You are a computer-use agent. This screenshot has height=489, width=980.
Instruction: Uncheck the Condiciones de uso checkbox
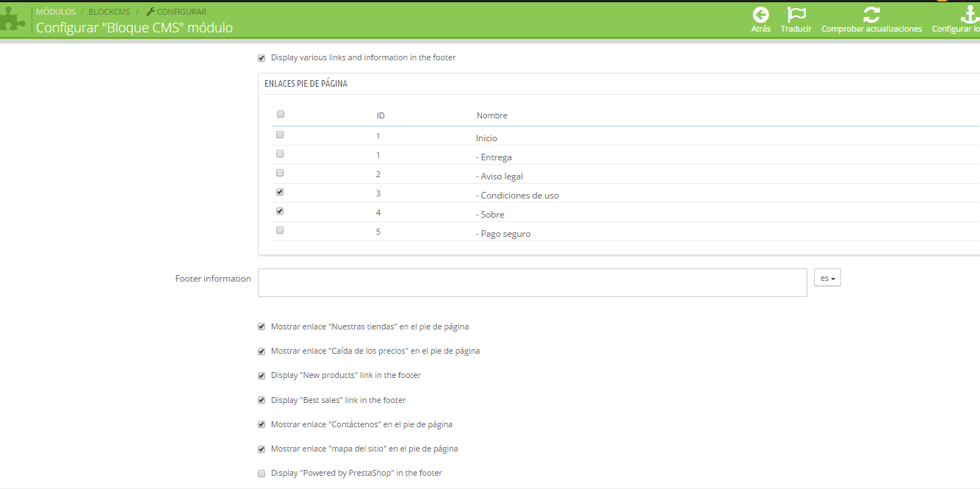click(x=280, y=193)
